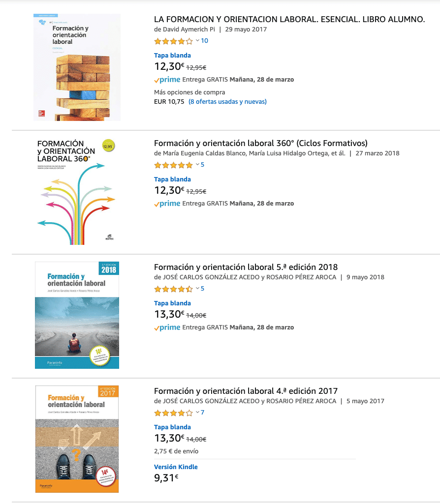Expand rating chevron next to 10 reviews
This screenshot has width=440, height=504.
pos(197,41)
